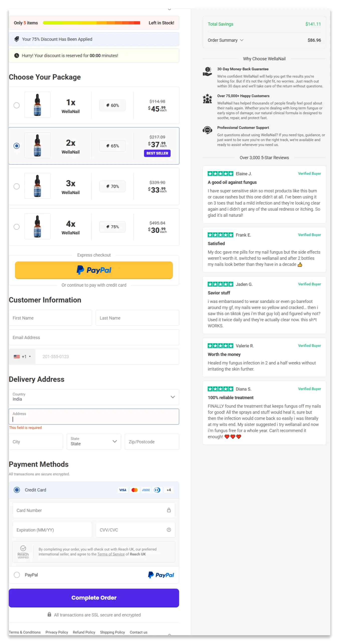
Task: Select the 4x WellaNail package
Action: tap(17, 227)
